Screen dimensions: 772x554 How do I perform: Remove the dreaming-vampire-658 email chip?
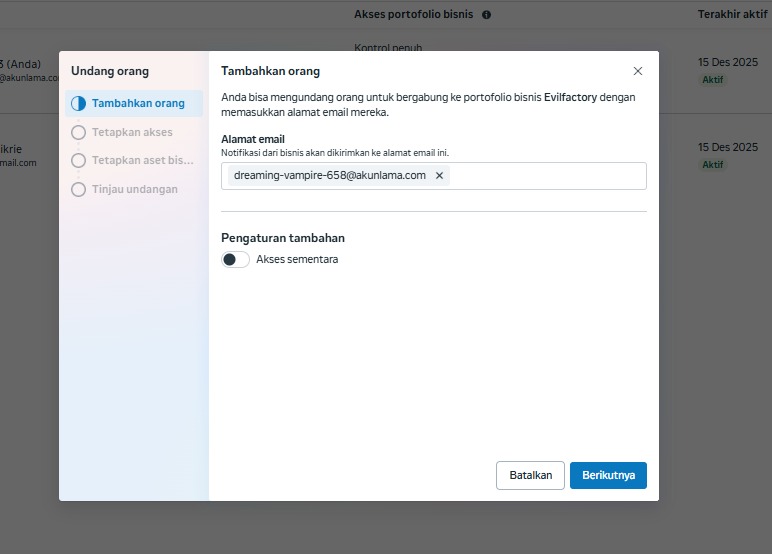point(439,176)
